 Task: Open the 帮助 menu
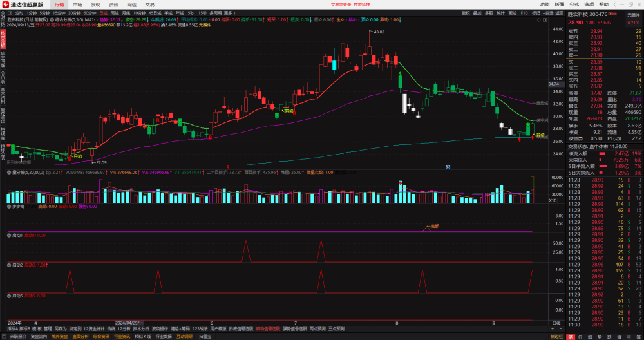[x=604, y=5]
